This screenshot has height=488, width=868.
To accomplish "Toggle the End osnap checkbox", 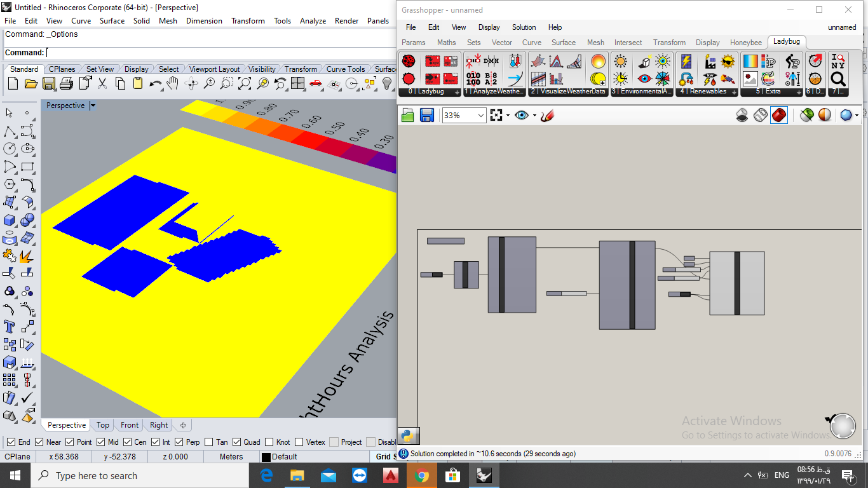I will point(11,442).
